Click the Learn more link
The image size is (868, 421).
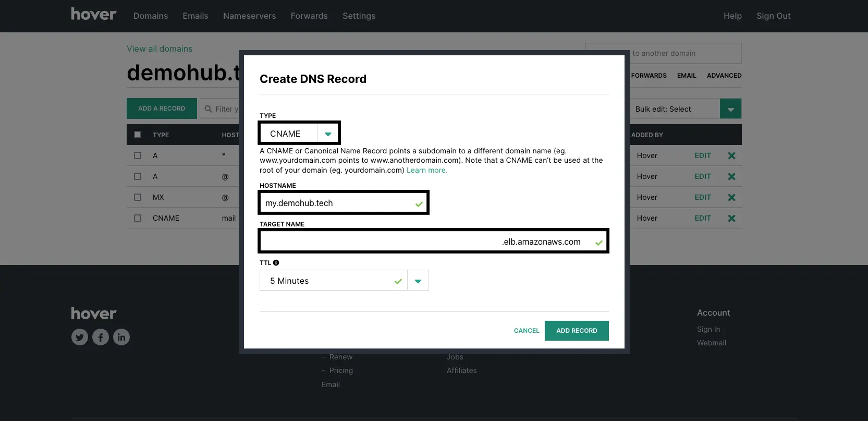(x=427, y=170)
